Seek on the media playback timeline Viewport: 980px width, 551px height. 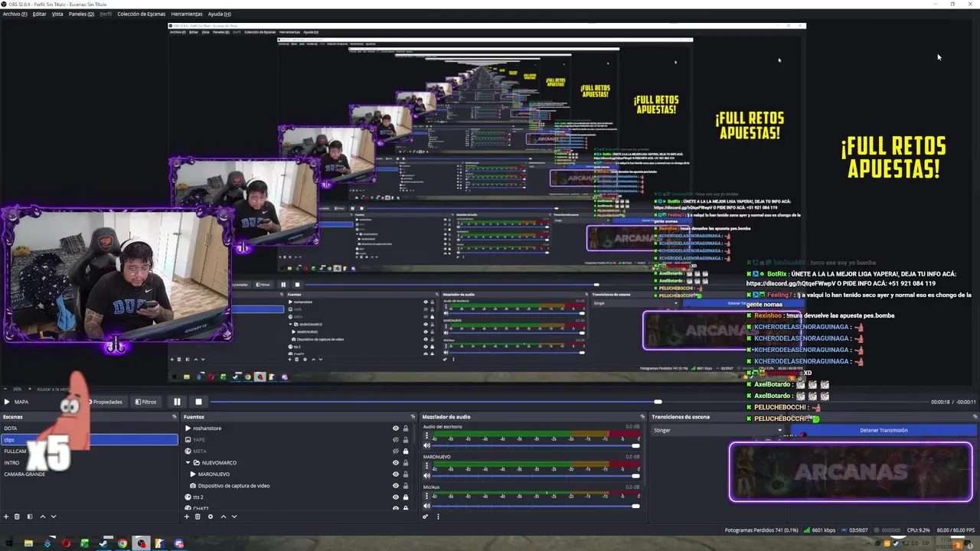[x=569, y=402]
